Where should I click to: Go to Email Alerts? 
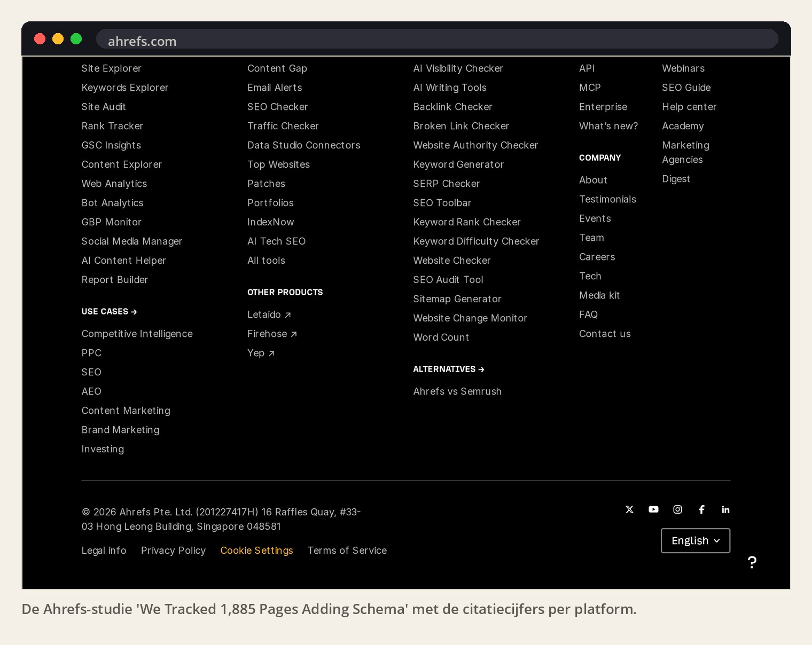pos(275,88)
